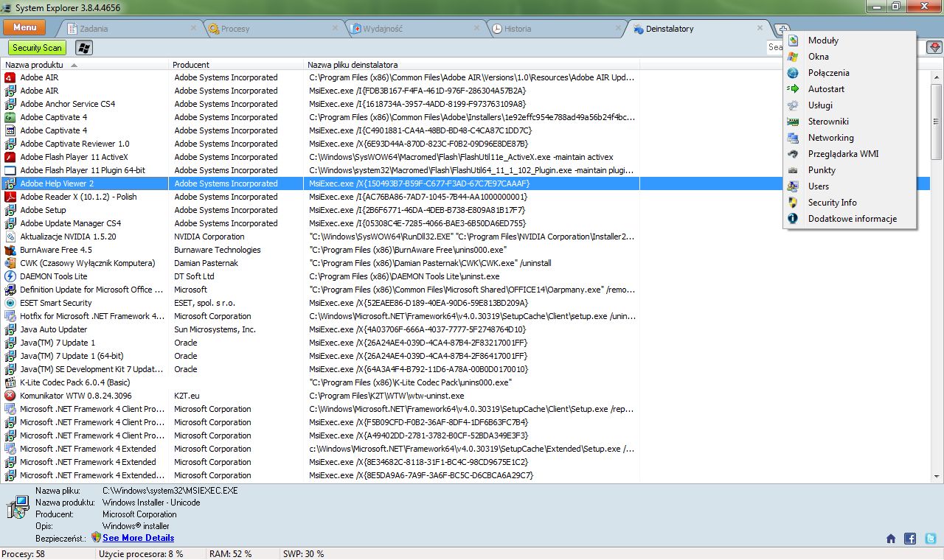944x560 pixels.
Task: Close the Zadania tab
Action: 193,28
